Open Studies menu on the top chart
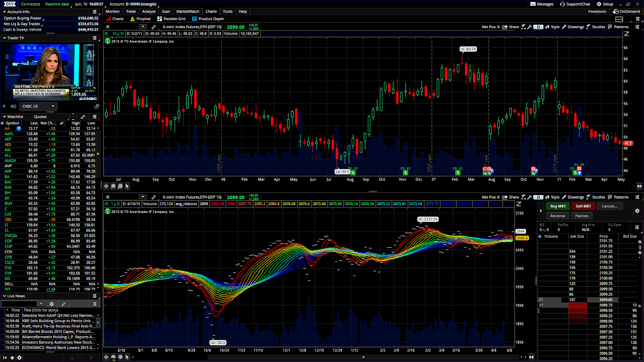The image size is (644, 362). click(595, 27)
